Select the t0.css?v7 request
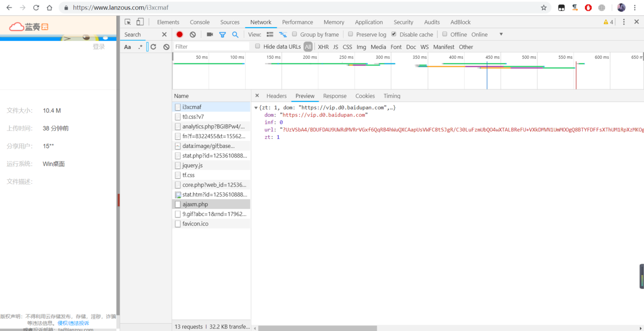 pyautogui.click(x=211, y=117)
